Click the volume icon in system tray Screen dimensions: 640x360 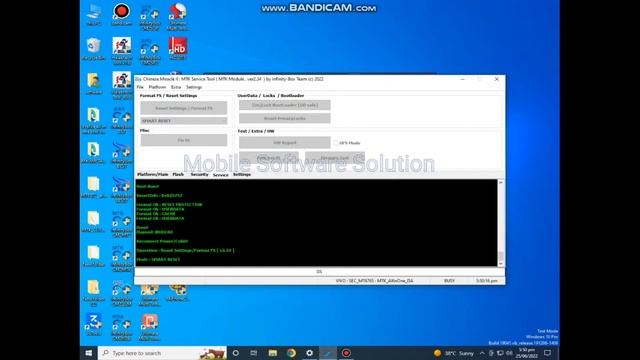[509, 353]
